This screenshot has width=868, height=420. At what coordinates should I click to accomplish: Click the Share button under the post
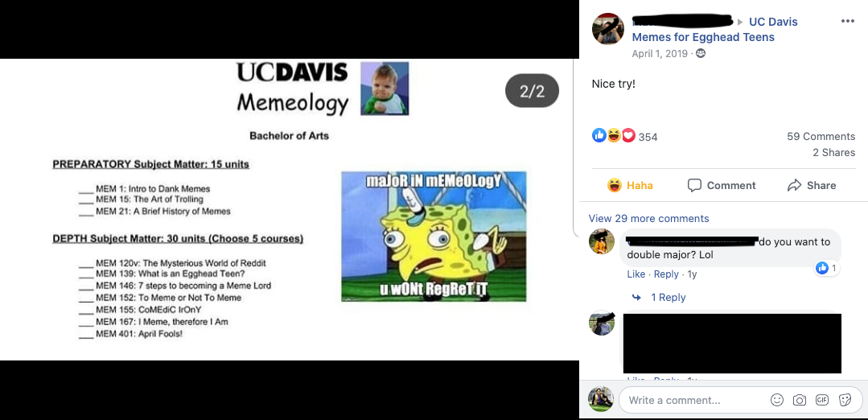coord(812,185)
